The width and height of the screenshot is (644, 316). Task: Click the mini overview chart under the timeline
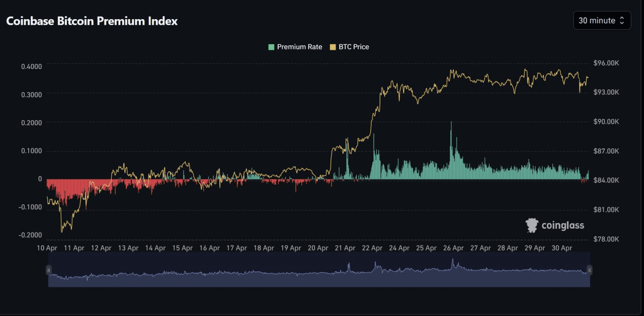point(319,270)
